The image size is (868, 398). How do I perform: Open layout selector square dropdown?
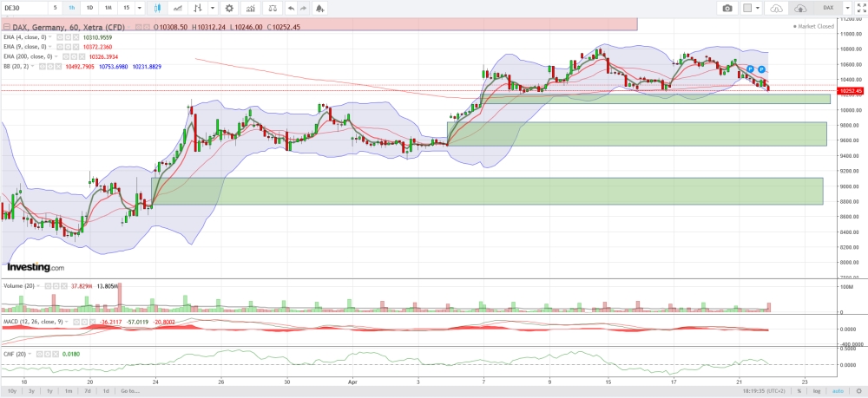point(751,8)
